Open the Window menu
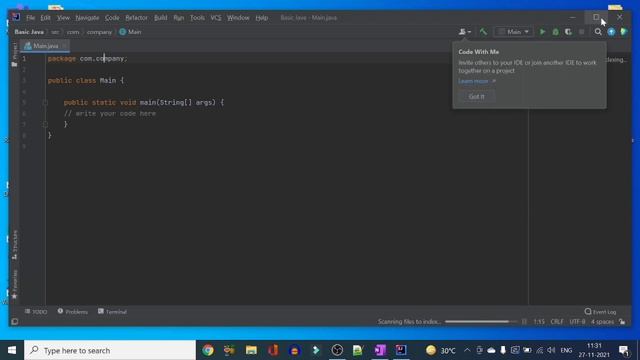Image resolution: width=640 pixels, height=360 pixels. (x=238, y=18)
